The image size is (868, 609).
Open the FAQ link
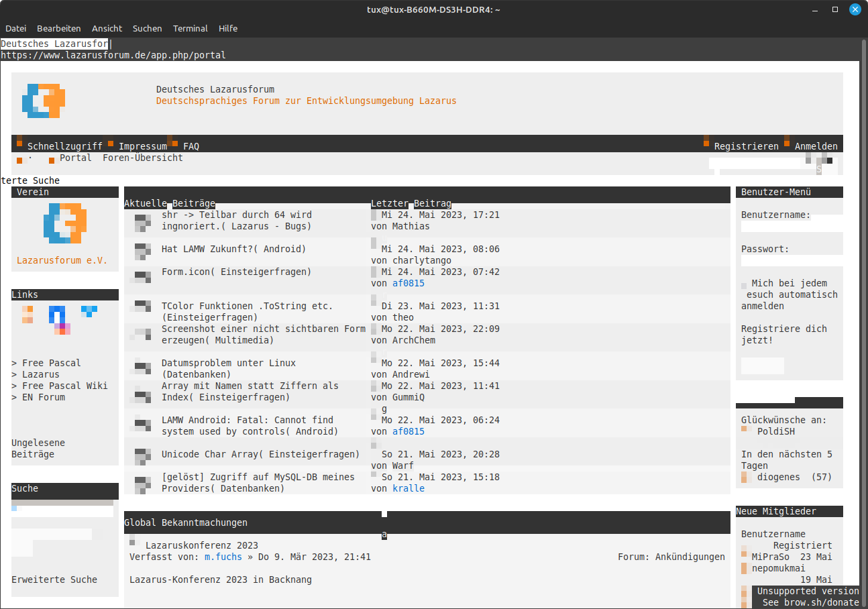pyautogui.click(x=191, y=146)
